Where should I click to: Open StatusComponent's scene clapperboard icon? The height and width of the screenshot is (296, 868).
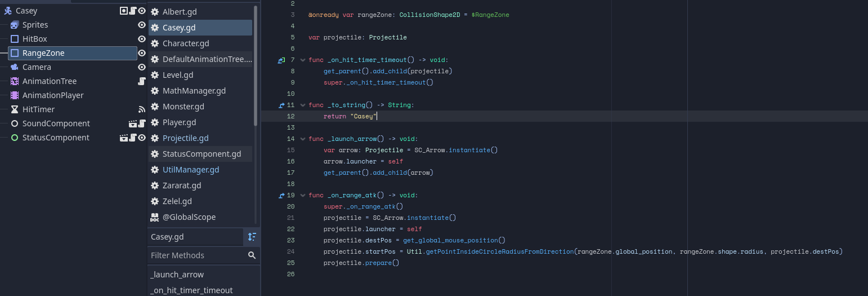pos(124,138)
